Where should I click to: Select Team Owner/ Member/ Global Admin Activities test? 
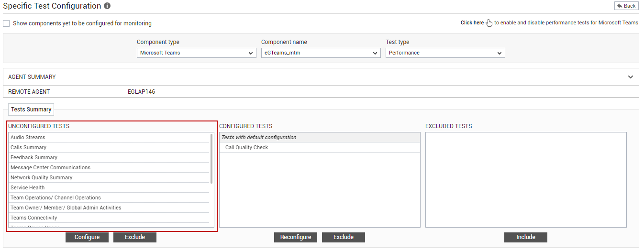[x=110, y=208]
